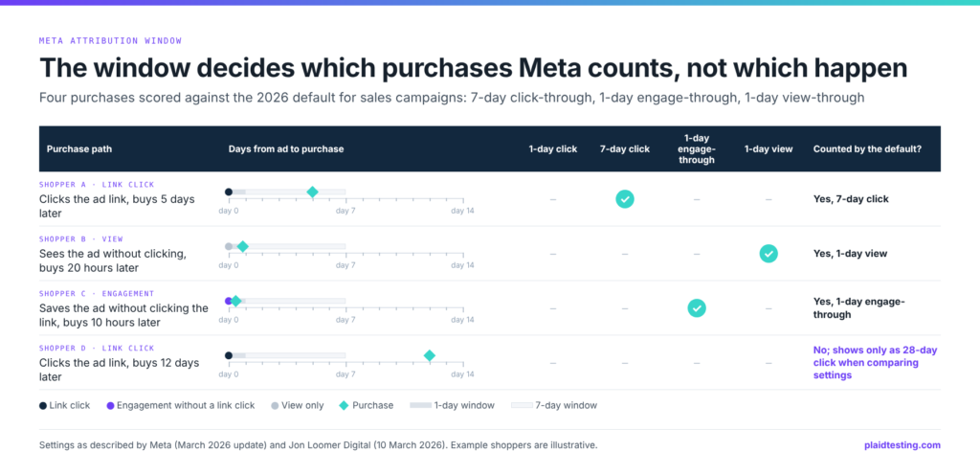The width and height of the screenshot is (980, 475).
Task: Click Shopper C's purple engagement dot
Action: click(x=228, y=302)
